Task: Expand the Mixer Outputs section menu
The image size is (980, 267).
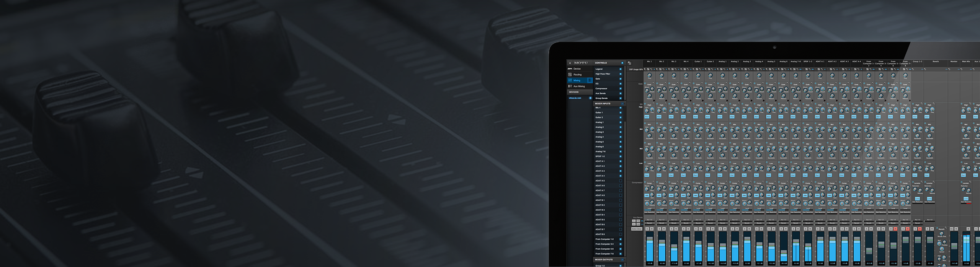Action: 622,260
